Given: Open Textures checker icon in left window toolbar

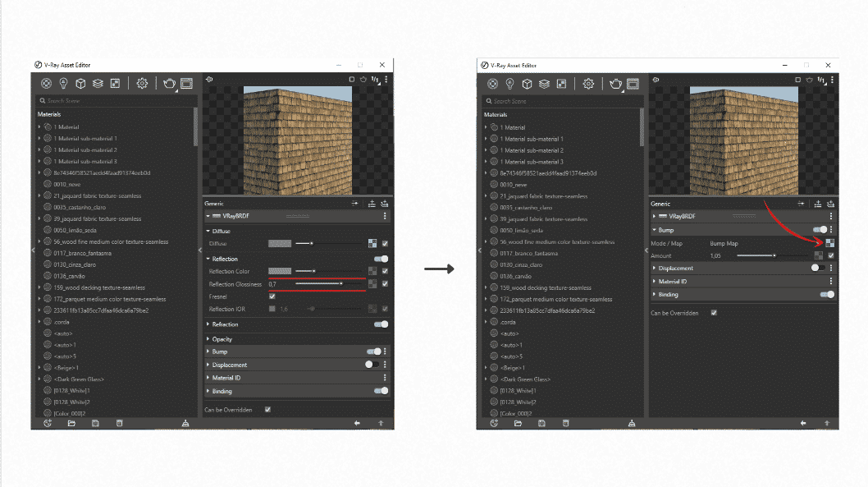Looking at the screenshot, I should point(115,84).
